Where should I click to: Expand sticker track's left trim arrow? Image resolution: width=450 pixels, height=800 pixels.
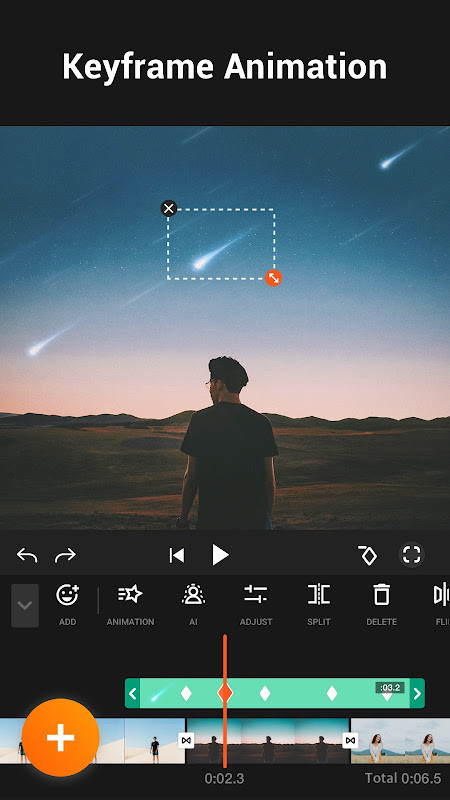pos(133,693)
